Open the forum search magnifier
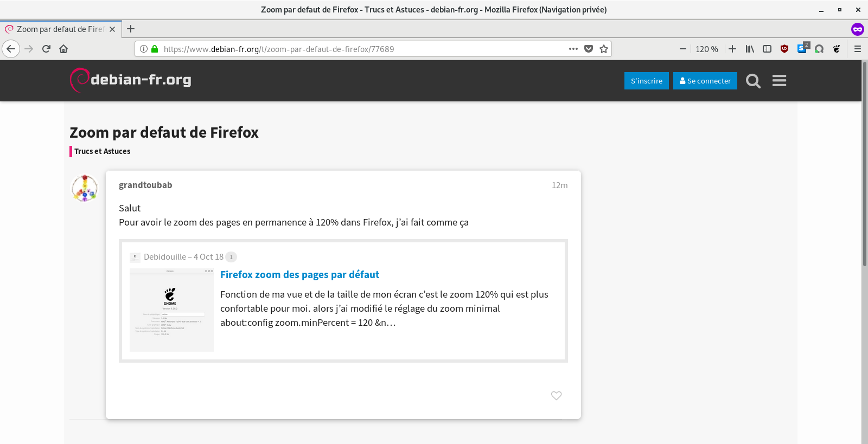 click(x=753, y=81)
